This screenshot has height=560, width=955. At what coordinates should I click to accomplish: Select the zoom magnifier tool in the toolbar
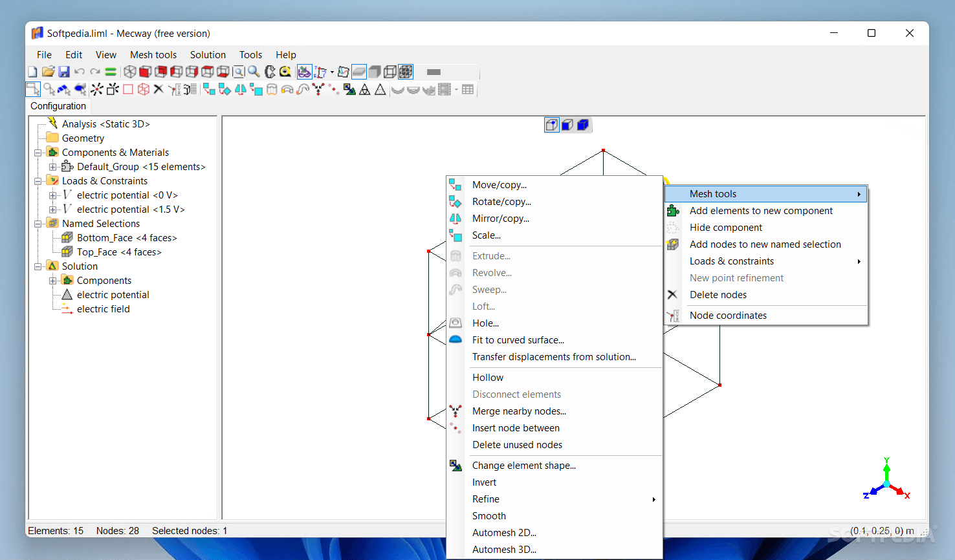point(254,71)
